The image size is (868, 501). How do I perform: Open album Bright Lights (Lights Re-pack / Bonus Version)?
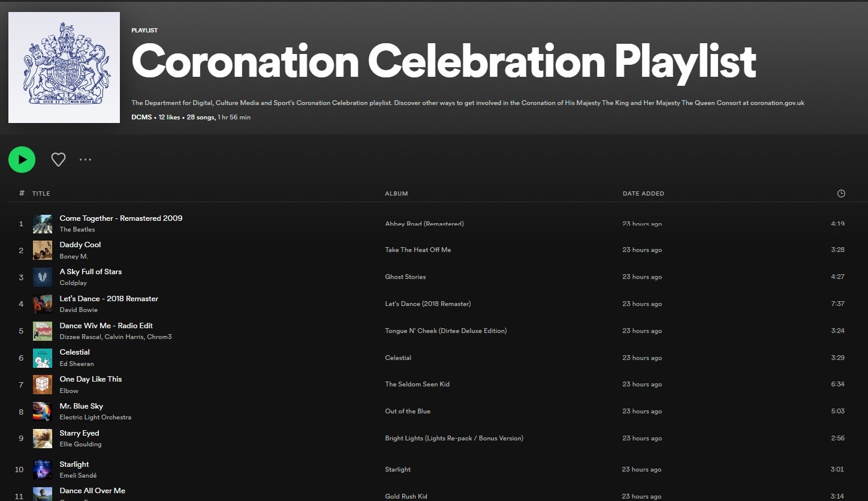pyautogui.click(x=454, y=438)
